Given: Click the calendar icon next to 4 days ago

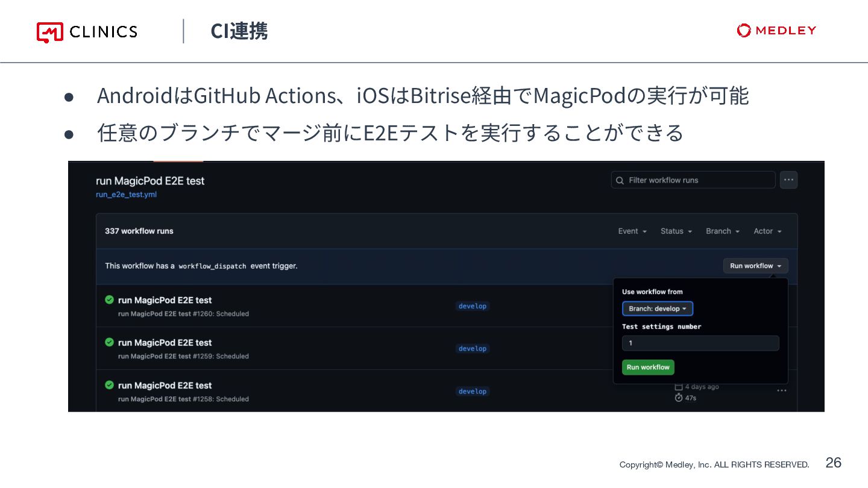Looking at the screenshot, I should coord(679,387).
